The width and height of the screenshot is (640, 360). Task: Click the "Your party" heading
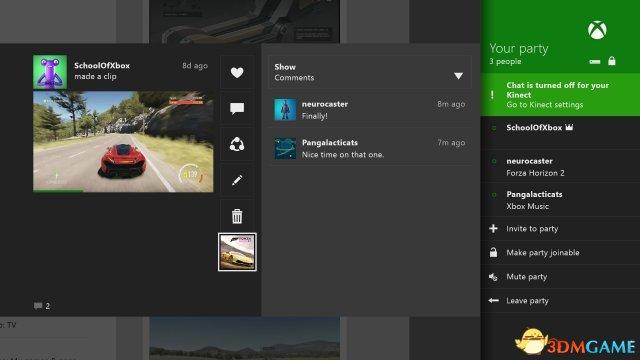pyautogui.click(x=519, y=49)
